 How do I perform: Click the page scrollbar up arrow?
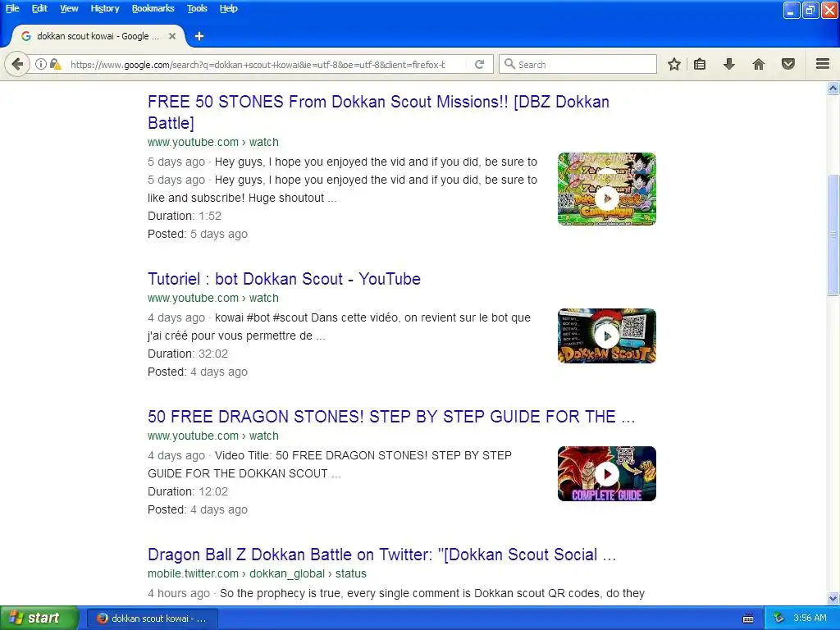pyautogui.click(x=833, y=88)
